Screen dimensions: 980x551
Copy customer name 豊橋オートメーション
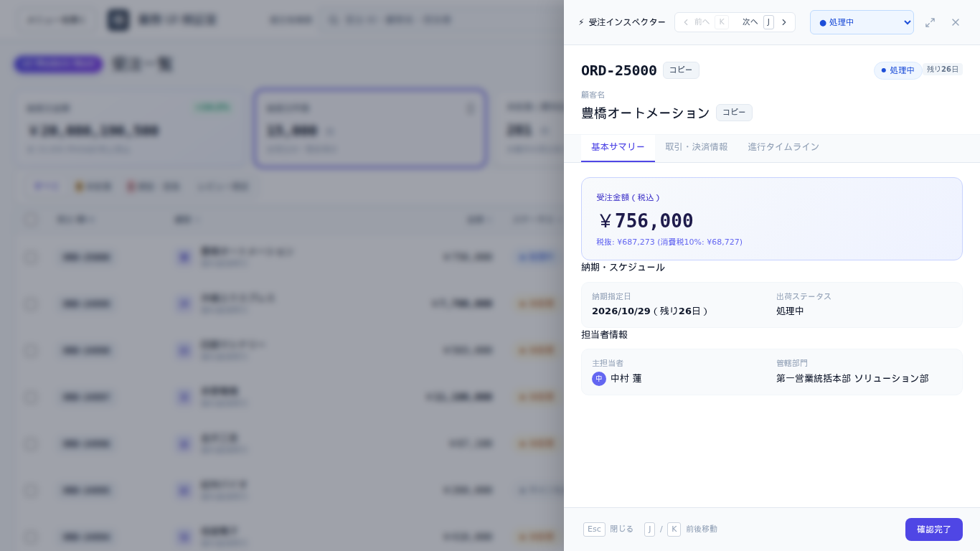click(x=734, y=113)
